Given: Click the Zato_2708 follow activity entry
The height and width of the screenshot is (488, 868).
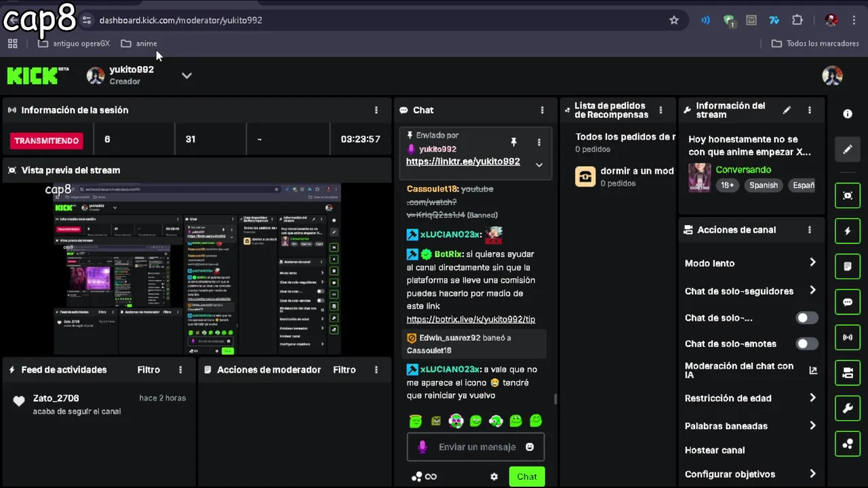Looking at the screenshot, I should pos(98,404).
